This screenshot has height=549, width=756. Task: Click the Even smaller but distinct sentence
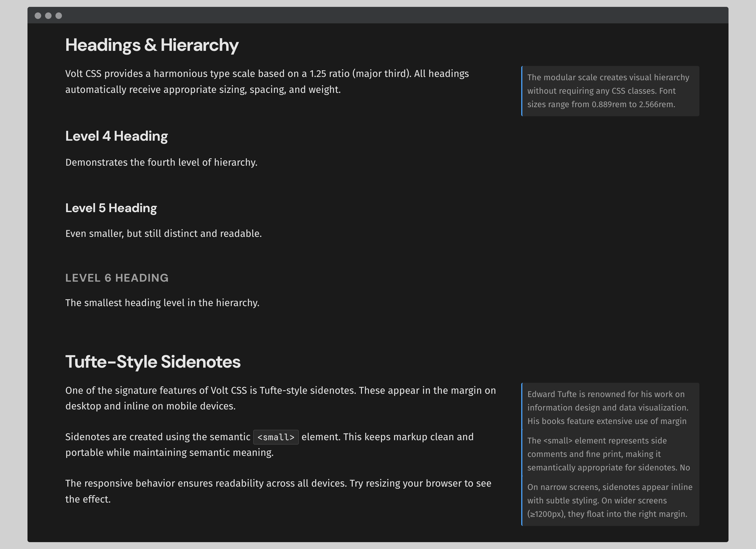163,234
